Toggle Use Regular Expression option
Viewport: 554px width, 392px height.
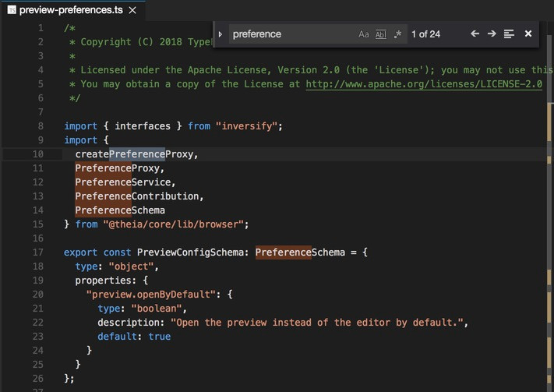tap(398, 34)
